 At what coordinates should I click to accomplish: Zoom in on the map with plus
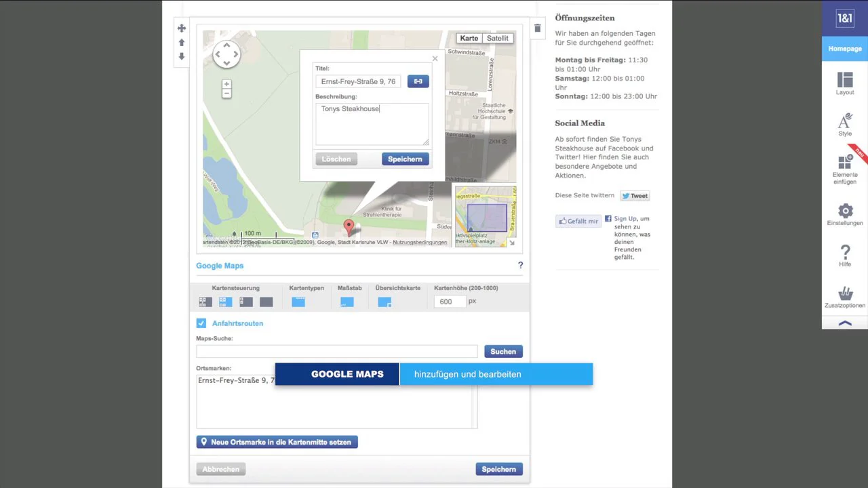[x=226, y=83]
